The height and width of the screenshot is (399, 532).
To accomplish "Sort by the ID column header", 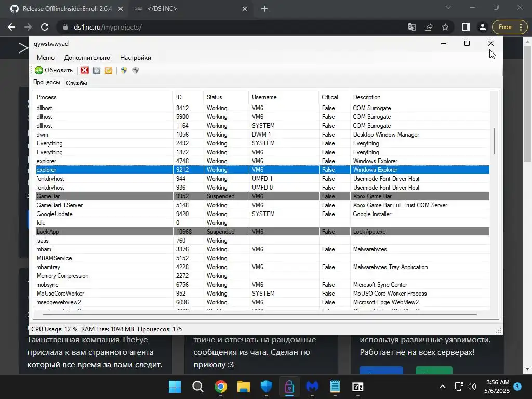I will click(188, 97).
